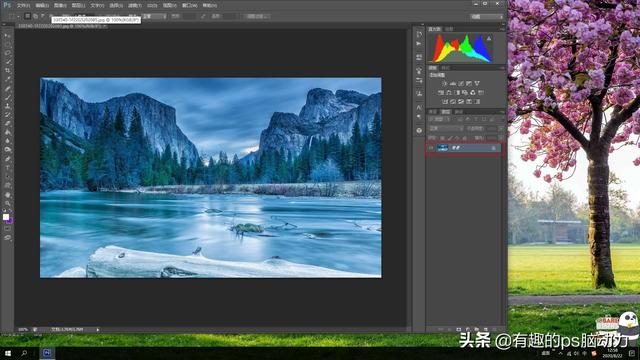
Task: Open the 编辑 (Edit) menu
Action: (42, 5)
